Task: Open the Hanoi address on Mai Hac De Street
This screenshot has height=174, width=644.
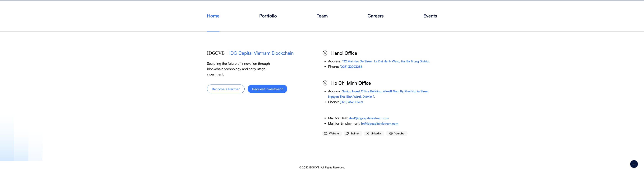Action: point(386,61)
